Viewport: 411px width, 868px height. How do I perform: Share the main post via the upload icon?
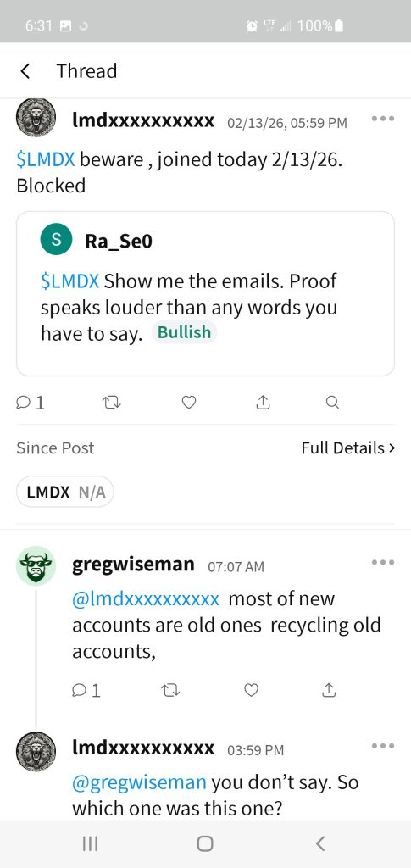pyautogui.click(x=264, y=403)
